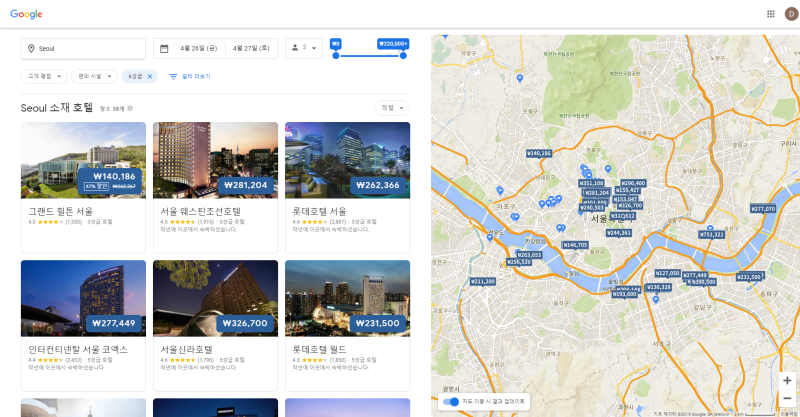This screenshot has width=800, height=417.
Task: Click the maximum price slider handle ₩220,000+
Action: click(x=403, y=55)
